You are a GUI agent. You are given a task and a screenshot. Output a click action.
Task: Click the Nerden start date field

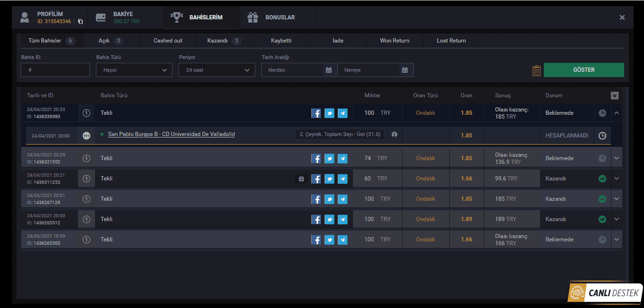293,70
